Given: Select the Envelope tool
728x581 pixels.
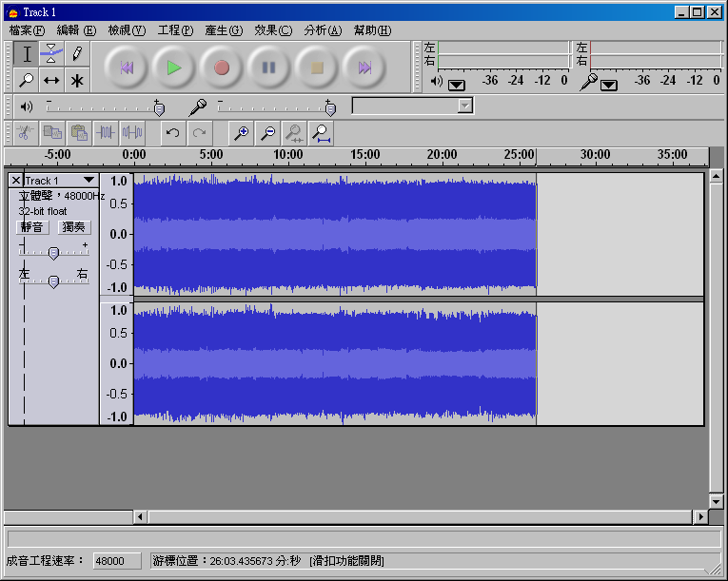Looking at the screenshot, I should 52,53.
